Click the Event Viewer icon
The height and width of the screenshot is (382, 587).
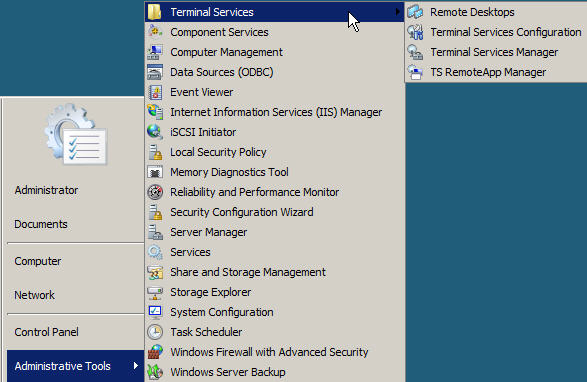point(155,92)
